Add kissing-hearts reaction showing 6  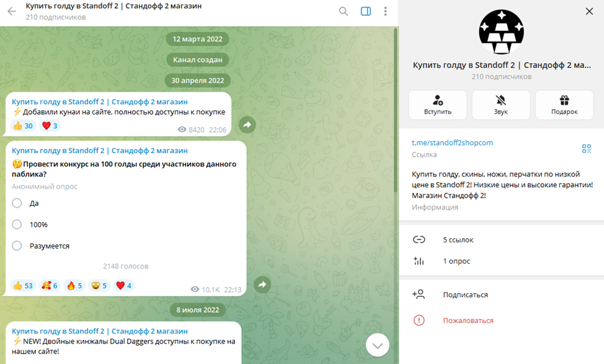50,286
